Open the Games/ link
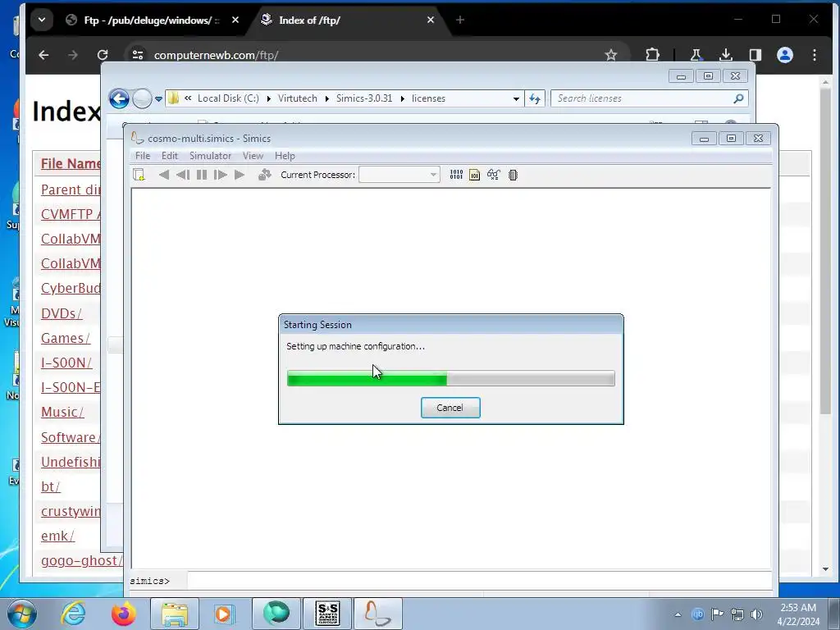 coord(66,338)
